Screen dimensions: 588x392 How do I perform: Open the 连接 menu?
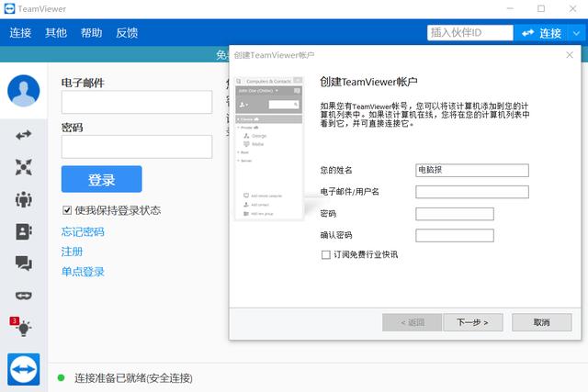pos(20,33)
